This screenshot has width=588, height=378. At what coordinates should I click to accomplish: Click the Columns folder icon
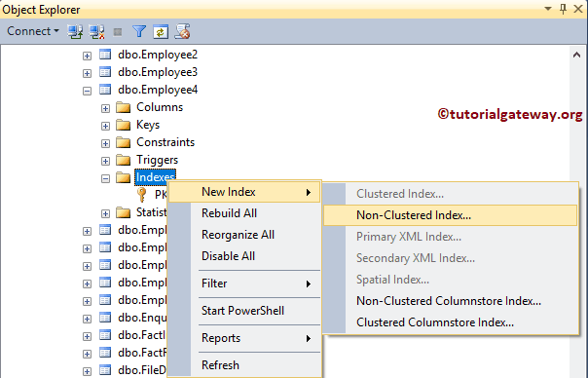click(124, 107)
